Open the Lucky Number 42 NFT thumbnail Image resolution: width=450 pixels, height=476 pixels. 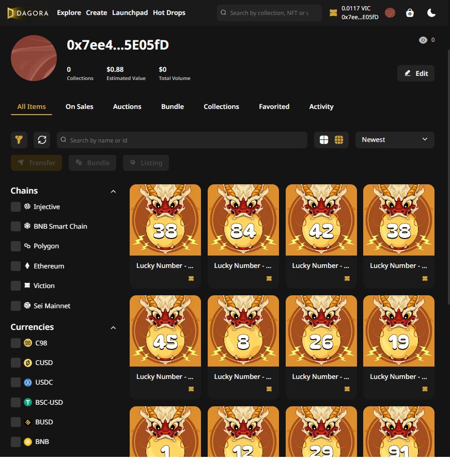pyautogui.click(x=321, y=220)
